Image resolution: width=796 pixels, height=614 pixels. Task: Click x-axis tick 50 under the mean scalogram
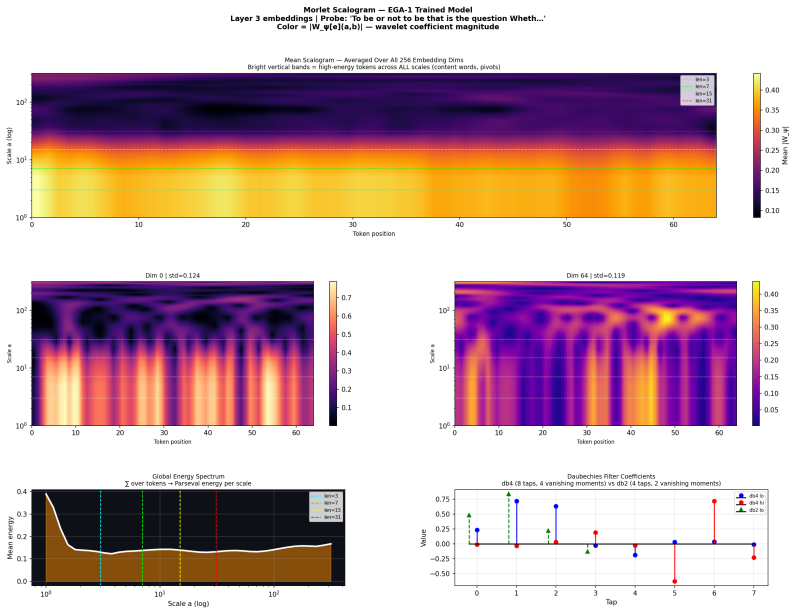pos(566,224)
